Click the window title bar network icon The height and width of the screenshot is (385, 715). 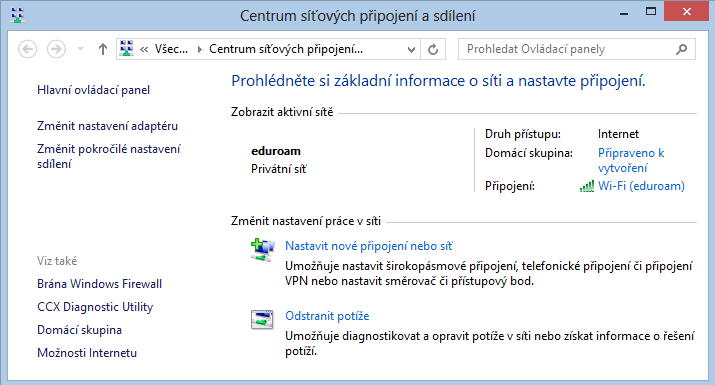pos(17,15)
